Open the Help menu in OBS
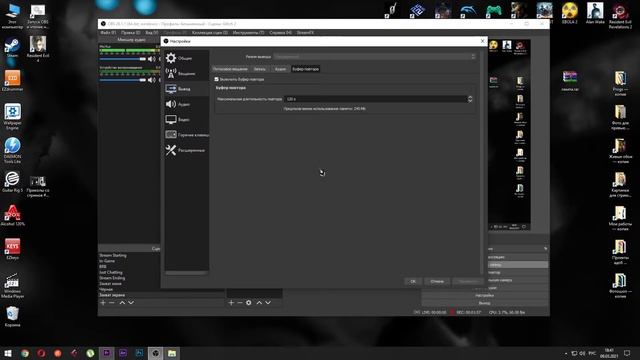The image size is (640, 360). (x=280, y=33)
